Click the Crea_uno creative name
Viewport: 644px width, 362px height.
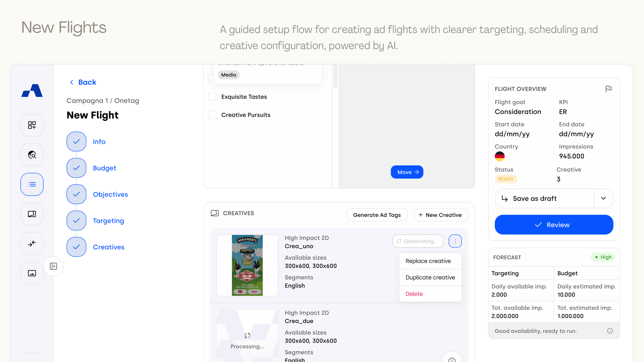tap(299, 246)
